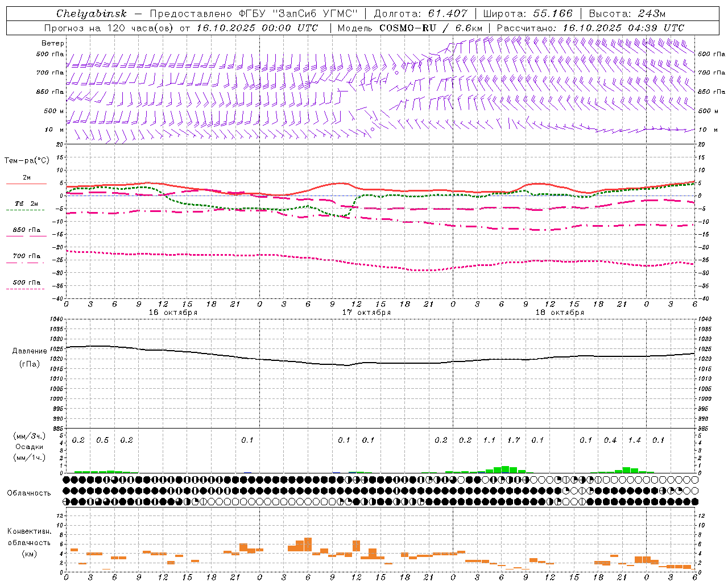Image resolution: width=728 pixels, height=582 pixels.
Task: Click the Ветер panel label
Action: click(53, 43)
